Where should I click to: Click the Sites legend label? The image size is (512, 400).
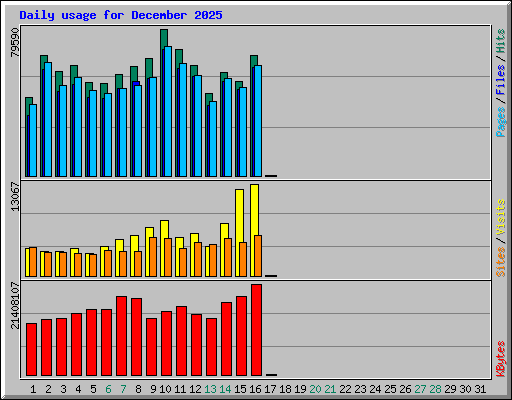tap(501, 262)
